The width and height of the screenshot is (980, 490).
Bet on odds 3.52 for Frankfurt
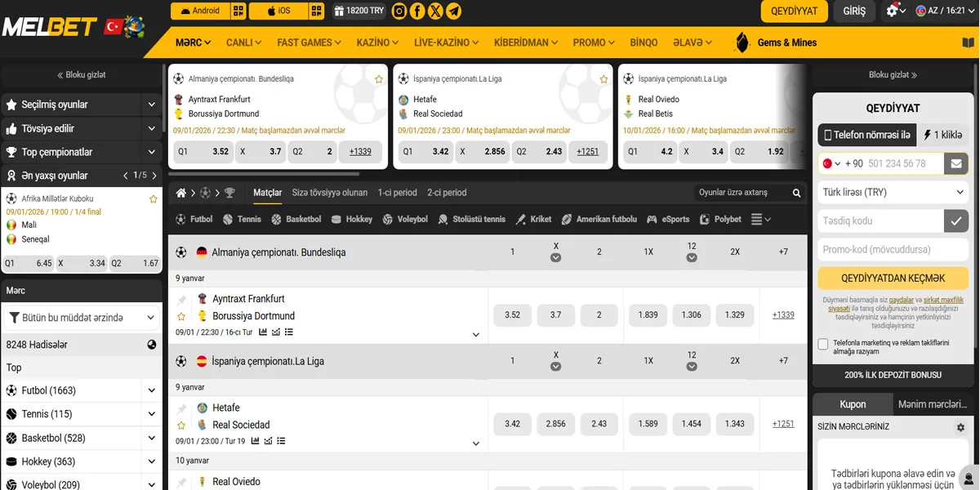tap(513, 314)
